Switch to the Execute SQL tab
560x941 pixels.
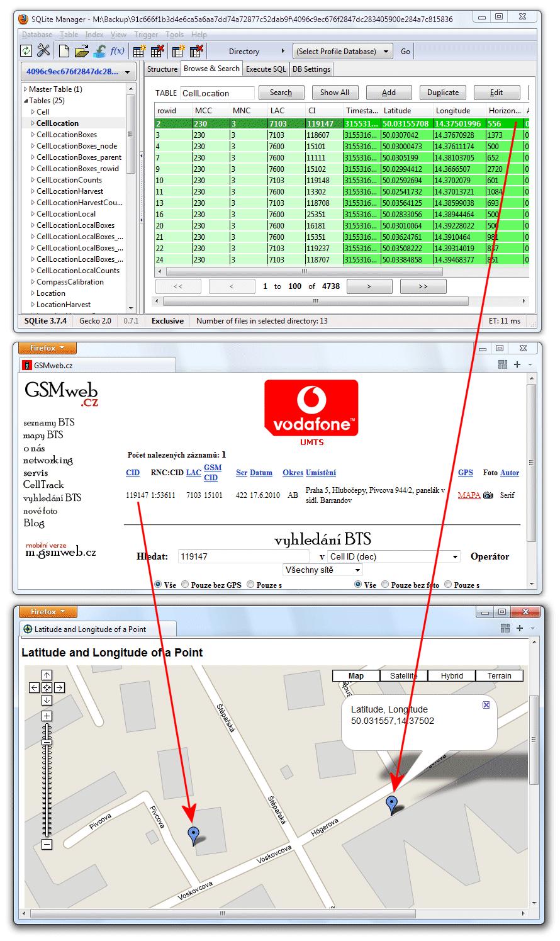(266, 69)
